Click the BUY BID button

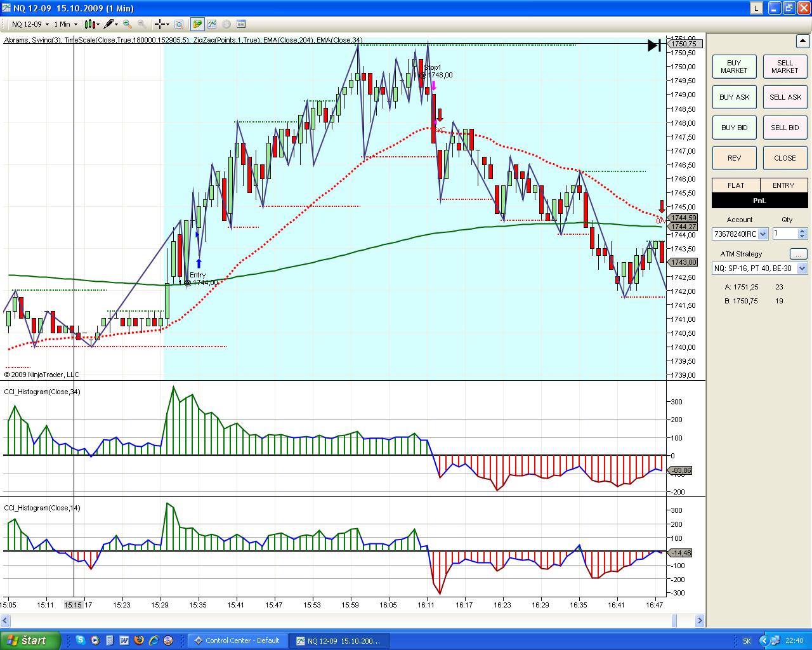point(734,128)
